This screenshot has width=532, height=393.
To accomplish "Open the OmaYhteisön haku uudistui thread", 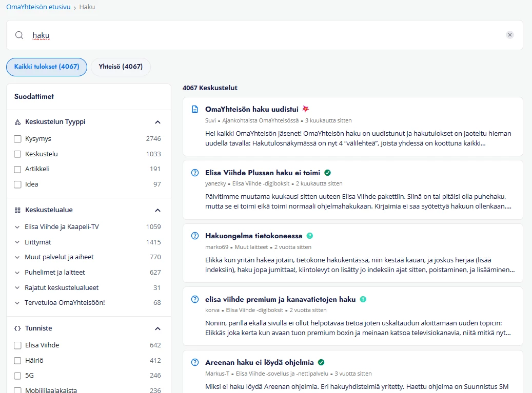I will (x=252, y=109).
